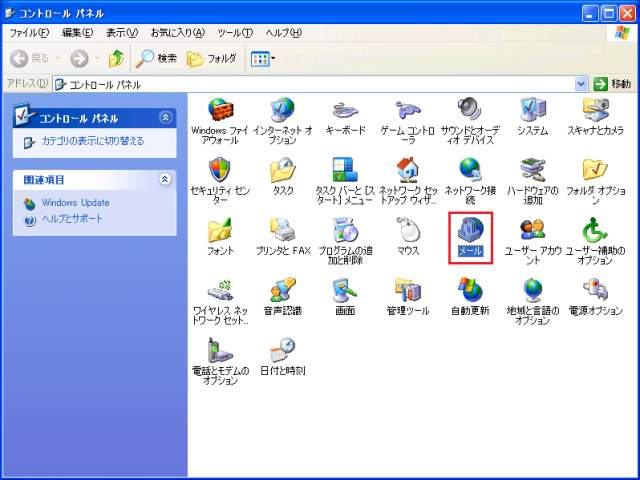Click the up-folder toolbar button
The width and height of the screenshot is (640, 480).
116,59
